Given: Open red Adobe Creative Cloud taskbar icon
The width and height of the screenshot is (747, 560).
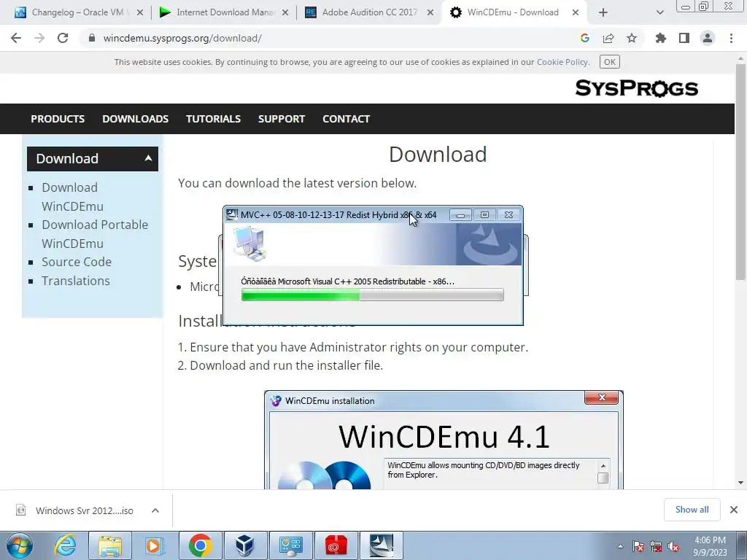Looking at the screenshot, I should coord(336,545).
